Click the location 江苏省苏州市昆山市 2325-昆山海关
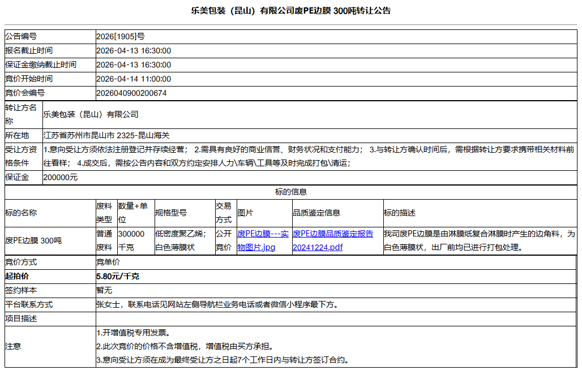This screenshot has width=582, height=392. [x=106, y=135]
